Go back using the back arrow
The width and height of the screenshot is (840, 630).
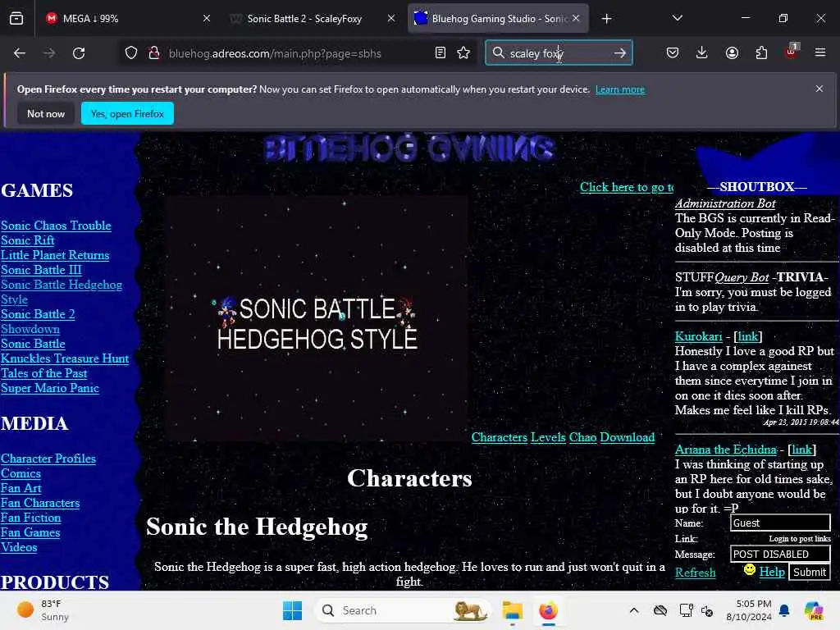click(x=20, y=53)
